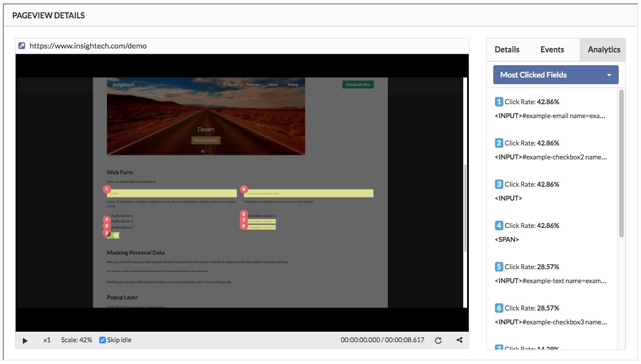
Task: Click the 'Click Rate: 28.57%' for field 5
Action: click(532, 267)
